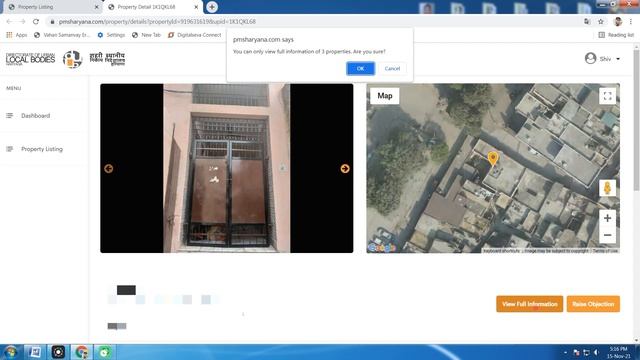640x360 pixels.
Task: Click OK in the pmsharyana.com dialog
Action: tap(360, 69)
